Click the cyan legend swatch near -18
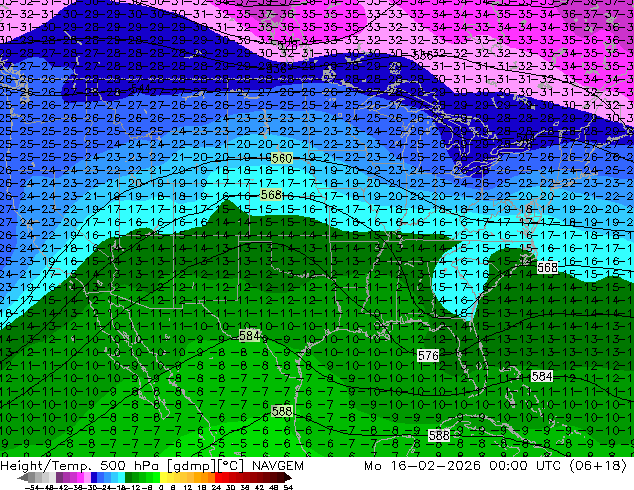This screenshot has width=634, height=490. (121, 477)
